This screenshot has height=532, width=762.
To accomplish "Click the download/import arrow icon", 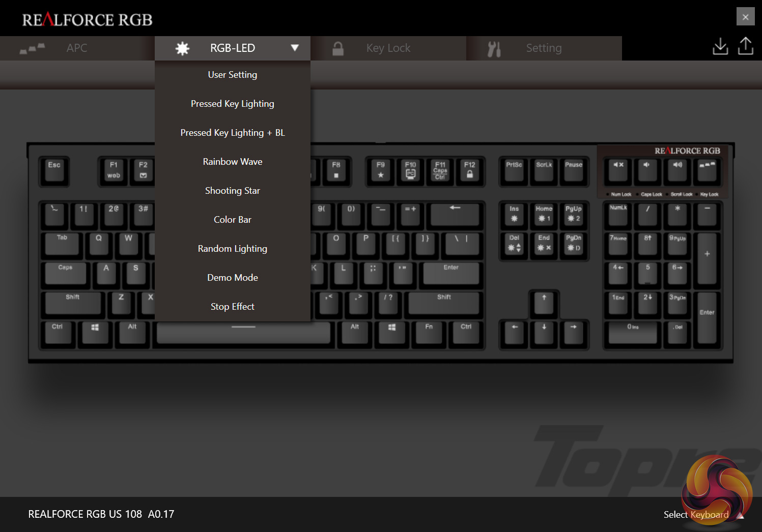I will (x=720, y=46).
